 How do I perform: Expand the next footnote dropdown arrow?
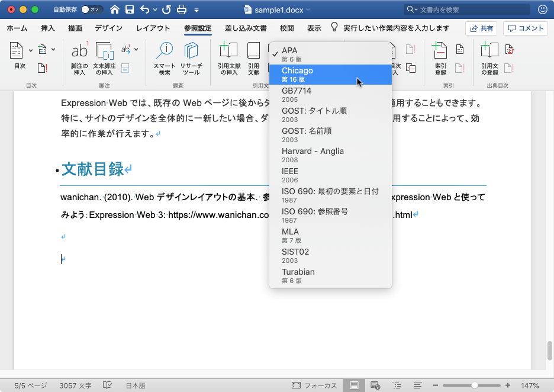tap(136, 49)
